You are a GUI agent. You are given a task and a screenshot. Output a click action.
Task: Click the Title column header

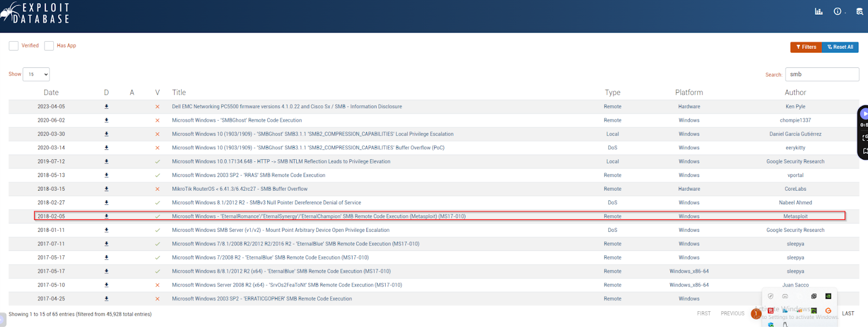(x=179, y=92)
